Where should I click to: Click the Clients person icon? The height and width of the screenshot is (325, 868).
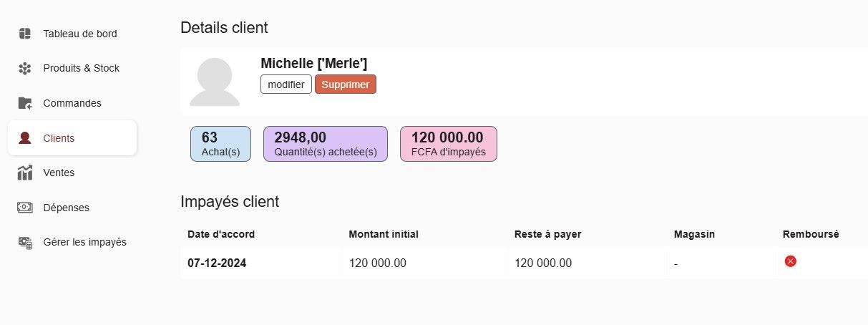click(25, 138)
